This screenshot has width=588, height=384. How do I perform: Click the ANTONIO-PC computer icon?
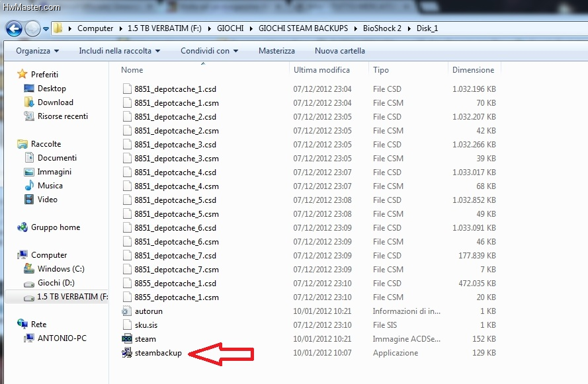click(x=29, y=338)
